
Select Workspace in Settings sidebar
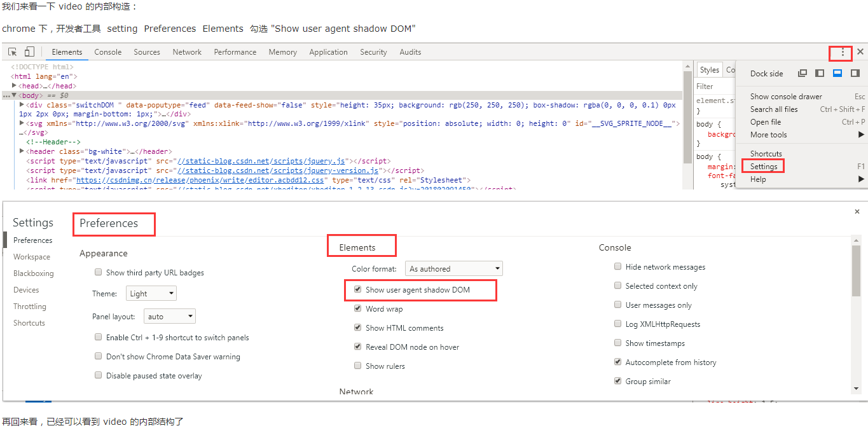(x=32, y=257)
